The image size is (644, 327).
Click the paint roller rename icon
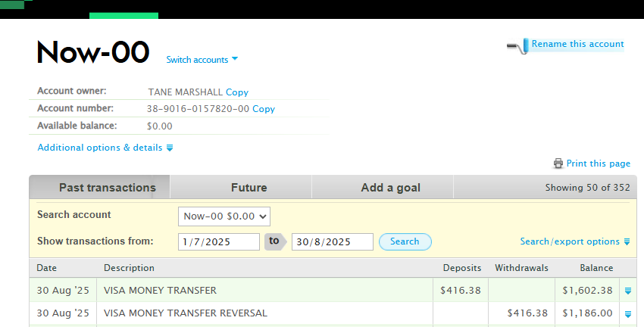click(x=517, y=46)
